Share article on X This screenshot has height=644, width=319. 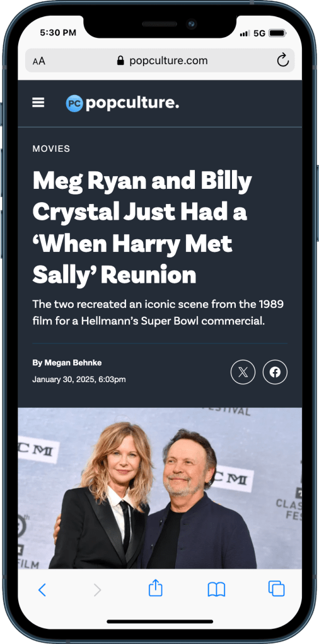243,372
